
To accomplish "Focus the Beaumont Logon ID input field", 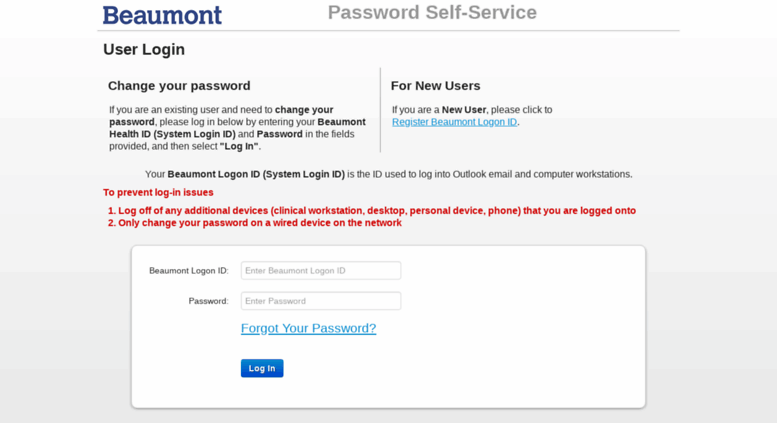I will (321, 270).
